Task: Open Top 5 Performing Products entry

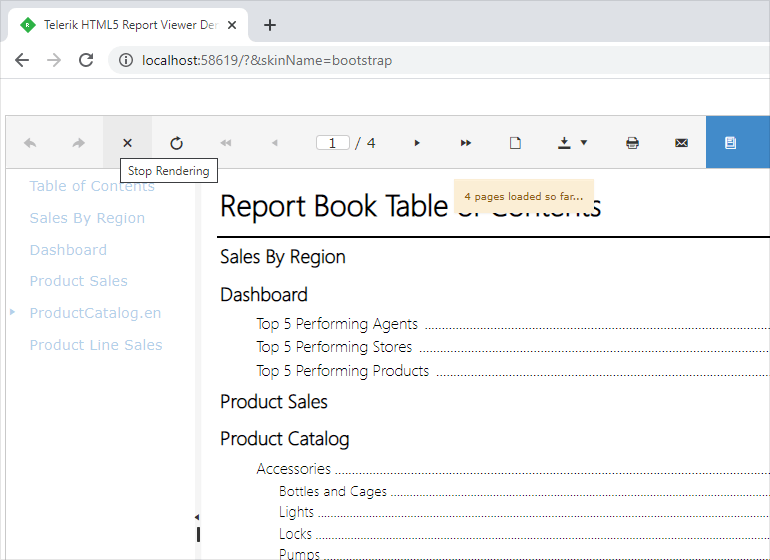Action: (x=343, y=370)
